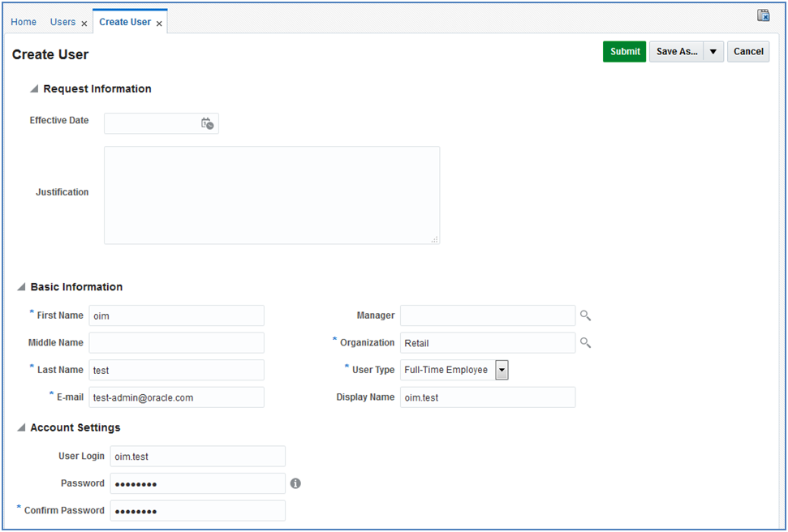Switch to the Users tab
This screenshot has width=788, height=532.
click(x=62, y=22)
